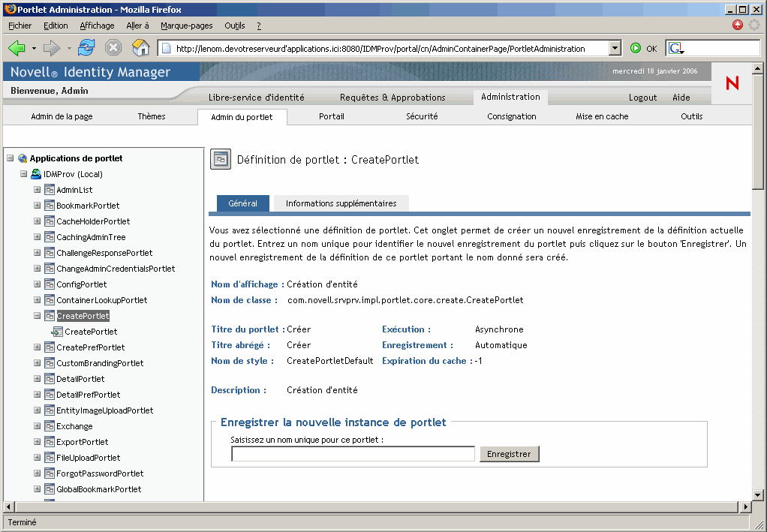The width and height of the screenshot is (767, 532).
Task: Click the CacheHolderPortlet icon
Action: [50, 221]
